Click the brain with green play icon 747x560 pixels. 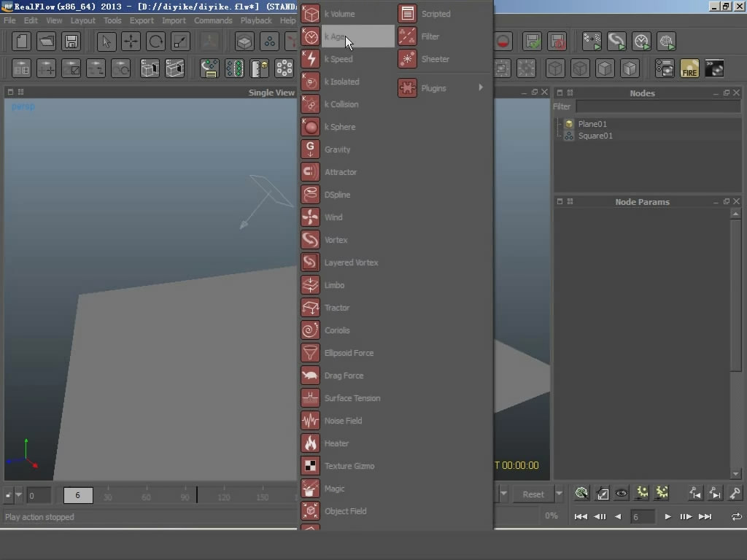[666, 42]
